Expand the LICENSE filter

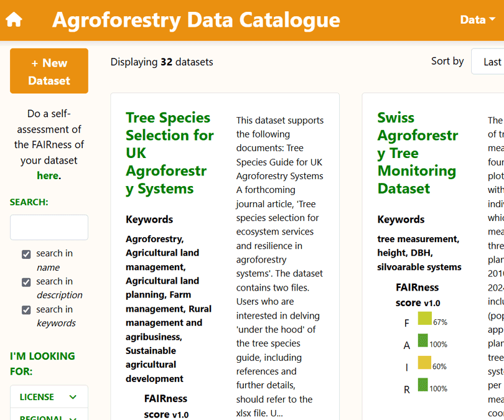[49, 397]
